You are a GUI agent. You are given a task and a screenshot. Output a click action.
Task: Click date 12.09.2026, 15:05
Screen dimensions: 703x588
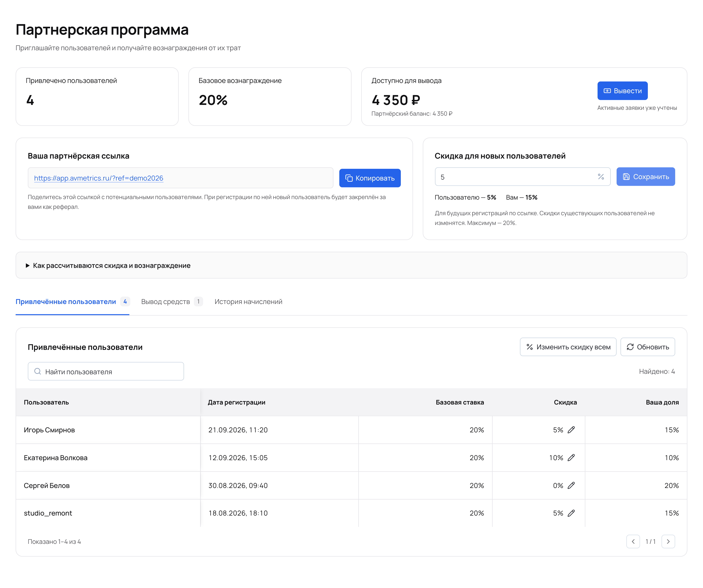[238, 458]
